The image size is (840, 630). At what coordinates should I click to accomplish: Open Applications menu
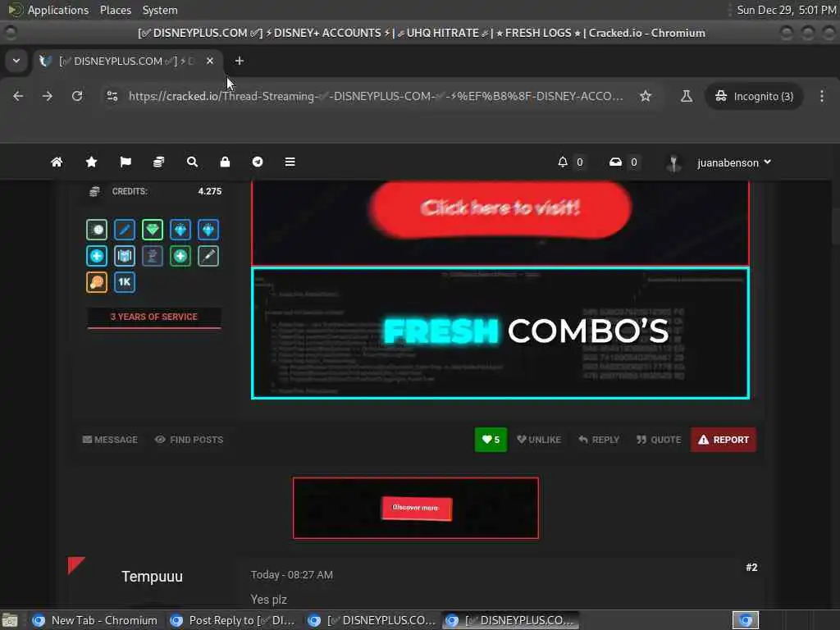(x=58, y=10)
